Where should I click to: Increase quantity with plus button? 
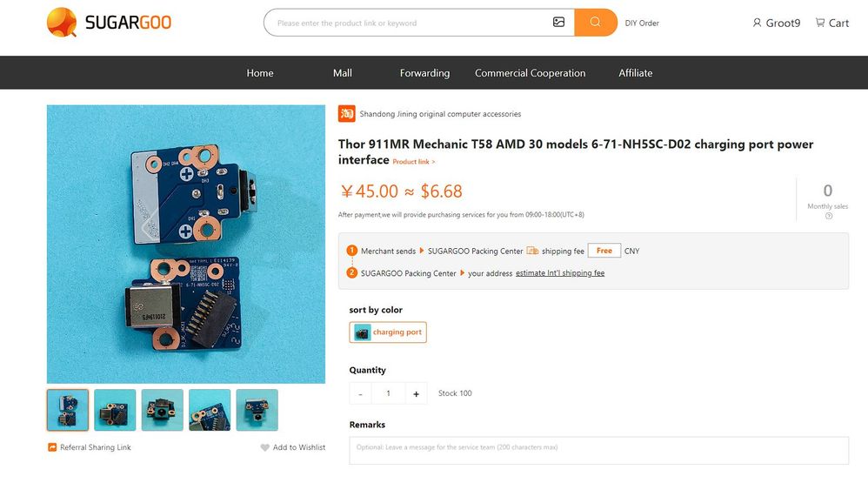coord(416,393)
